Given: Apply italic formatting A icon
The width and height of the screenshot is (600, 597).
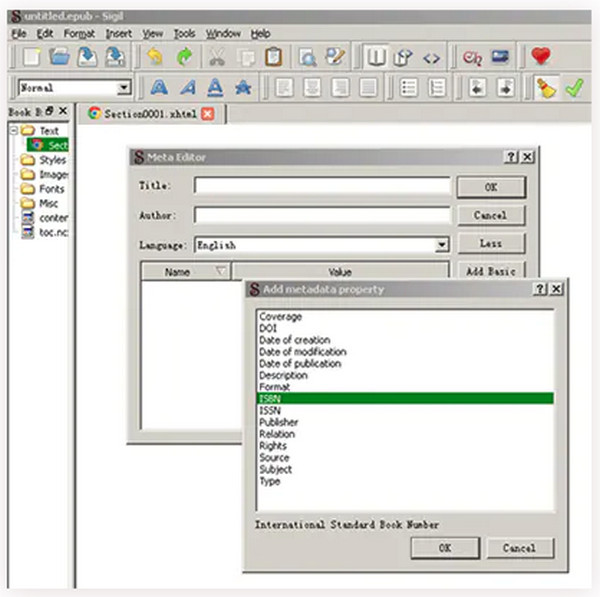Looking at the screenshot, I should click(x=188, y=87).
